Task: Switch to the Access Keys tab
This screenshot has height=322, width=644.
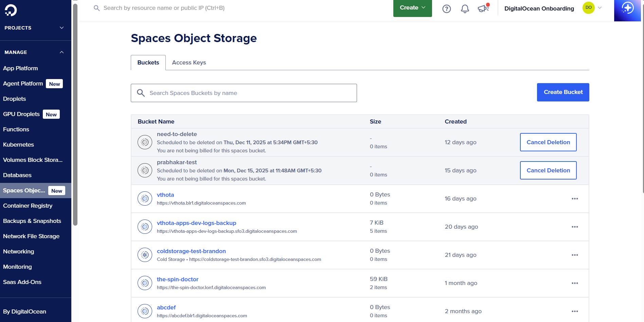Action: tap(189, 62)
